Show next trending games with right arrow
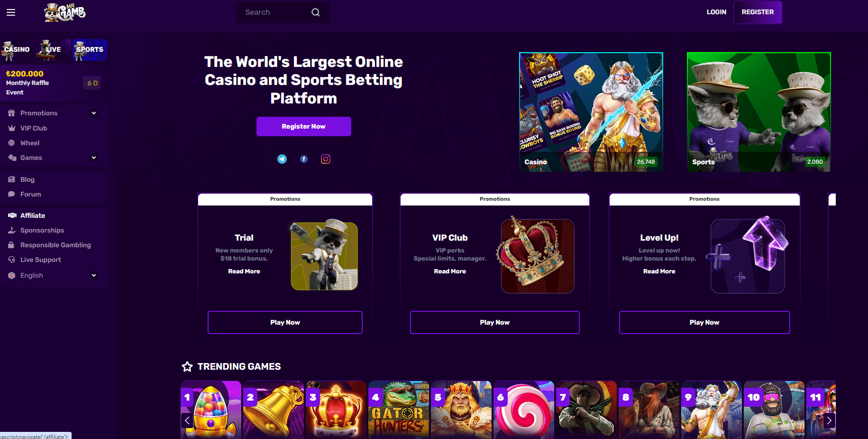 (829, 420)
